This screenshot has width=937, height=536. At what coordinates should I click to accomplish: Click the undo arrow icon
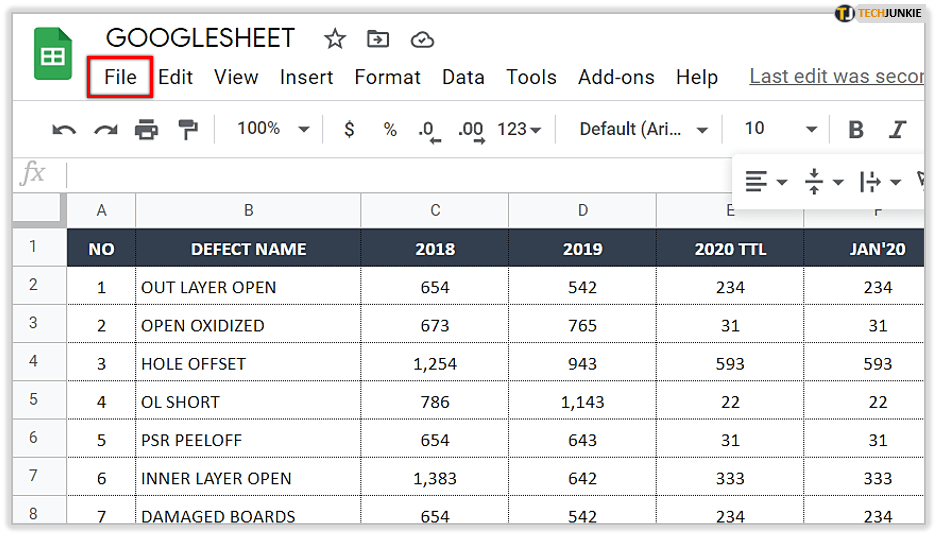click(x=64, y=129)
